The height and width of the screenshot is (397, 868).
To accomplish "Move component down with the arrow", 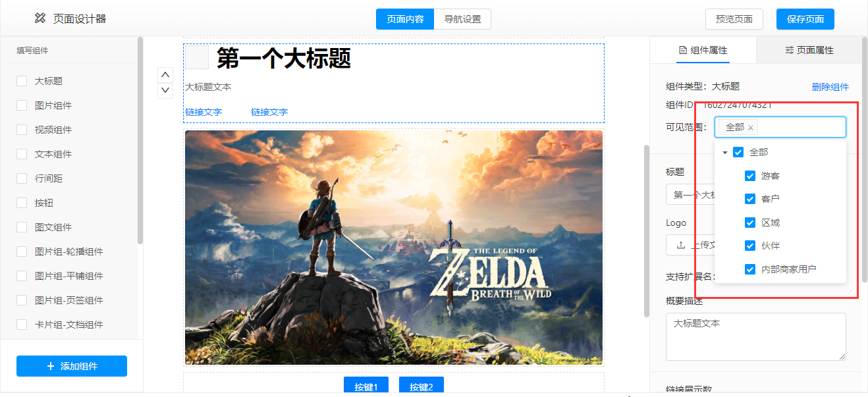I will 165,90.
